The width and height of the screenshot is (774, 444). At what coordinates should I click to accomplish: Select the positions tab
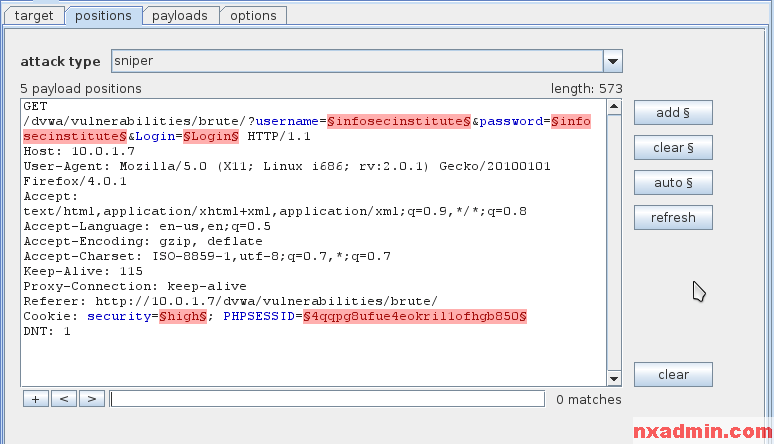click(103, 15)
